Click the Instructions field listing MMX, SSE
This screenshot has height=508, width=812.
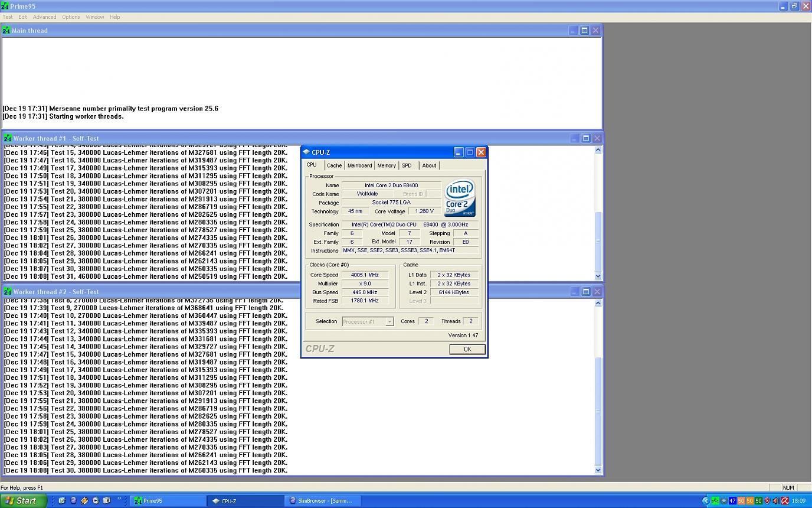[x=410, y=250]
